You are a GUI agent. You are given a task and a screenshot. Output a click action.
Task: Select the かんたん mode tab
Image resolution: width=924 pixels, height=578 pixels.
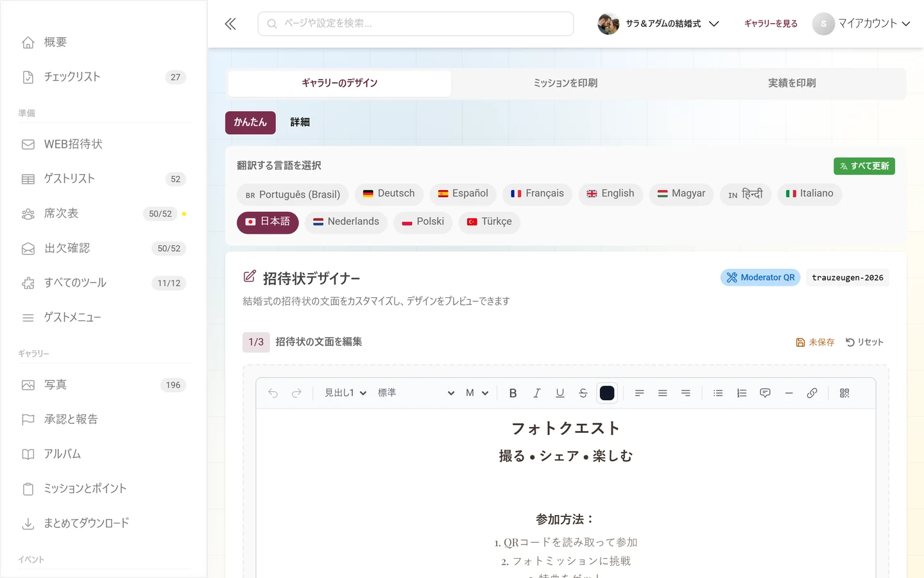[250, 122]
